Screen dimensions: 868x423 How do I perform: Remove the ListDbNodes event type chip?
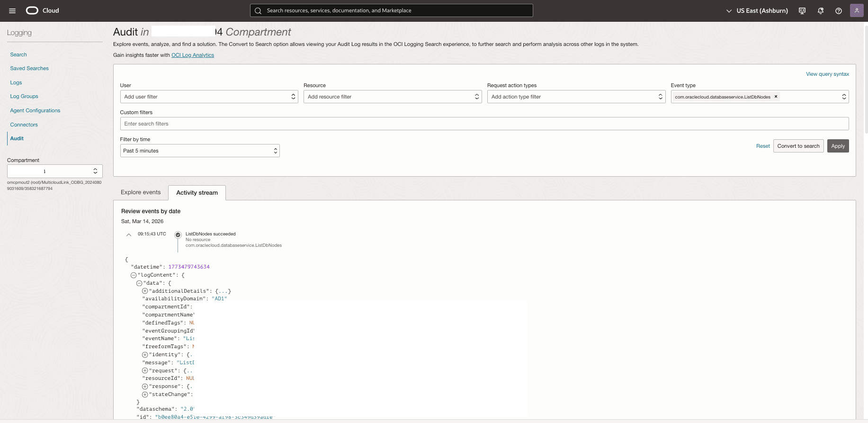pos(776,97)
